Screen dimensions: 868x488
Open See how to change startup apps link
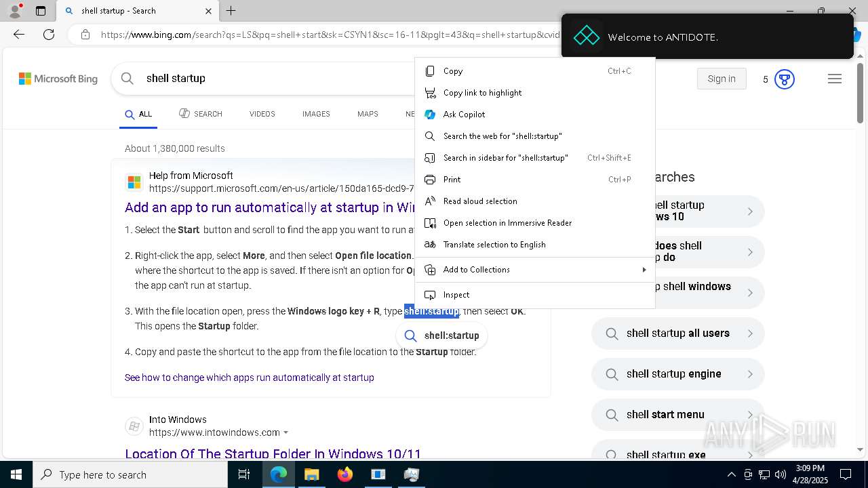[250, 378]
